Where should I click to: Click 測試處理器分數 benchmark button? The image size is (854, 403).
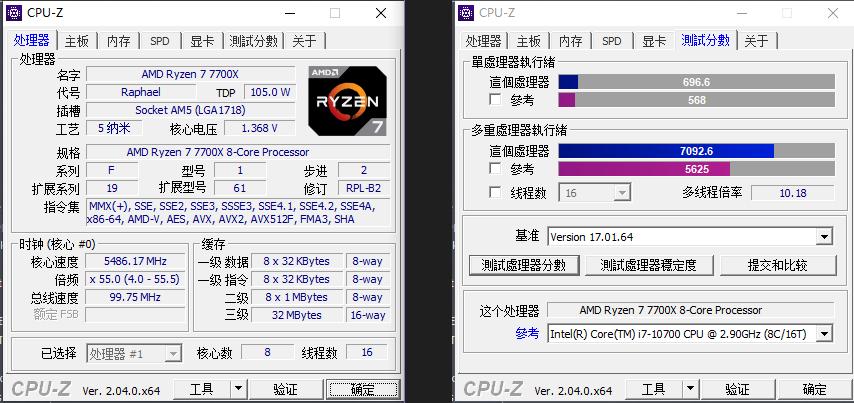pos(524,265)
